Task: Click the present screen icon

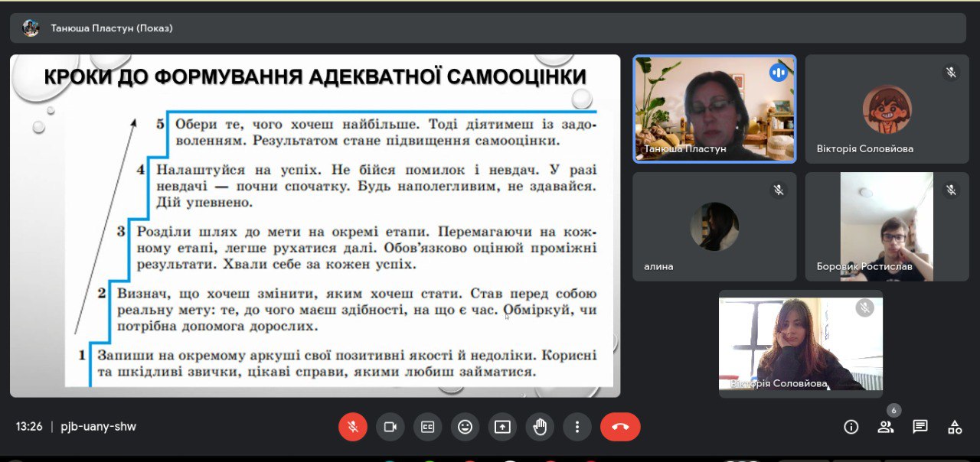Action: [502, 427]
